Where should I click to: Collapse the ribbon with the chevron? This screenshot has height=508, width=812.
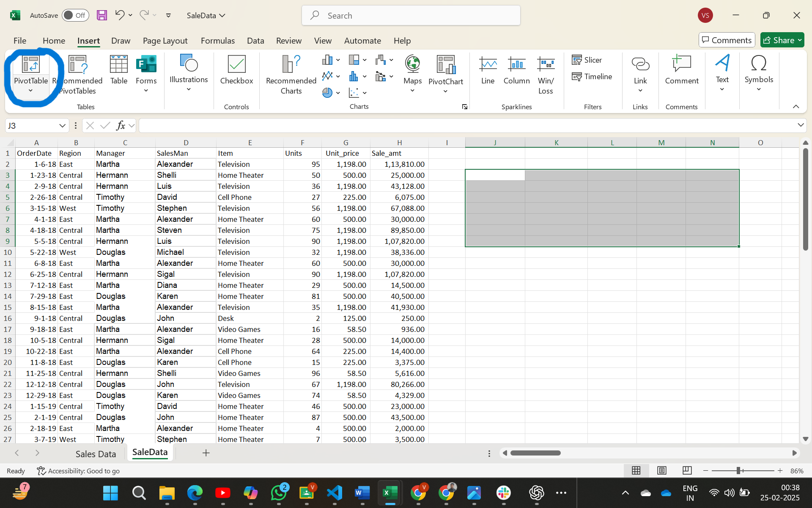point(796,107)
